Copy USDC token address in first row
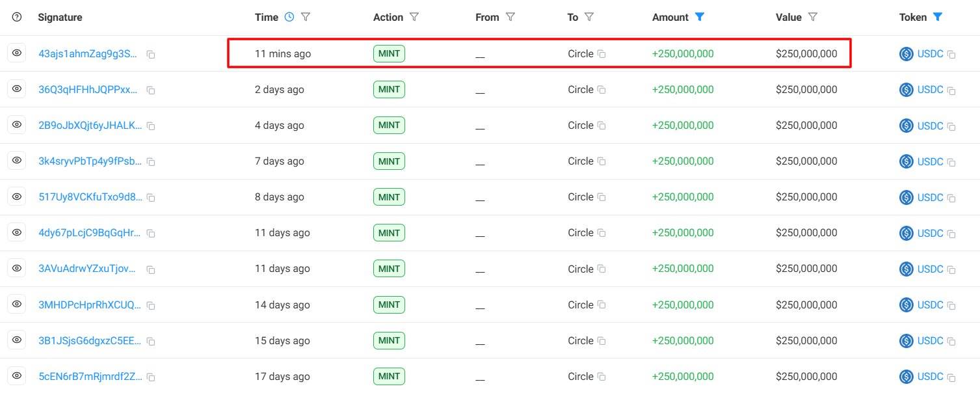 [951, 55]
